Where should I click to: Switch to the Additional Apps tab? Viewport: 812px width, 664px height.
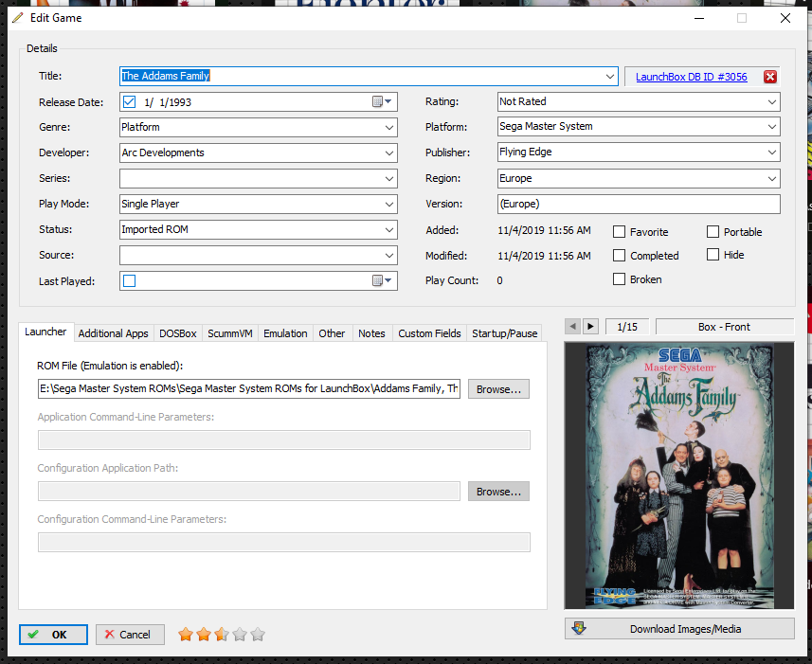click(114, 333)
